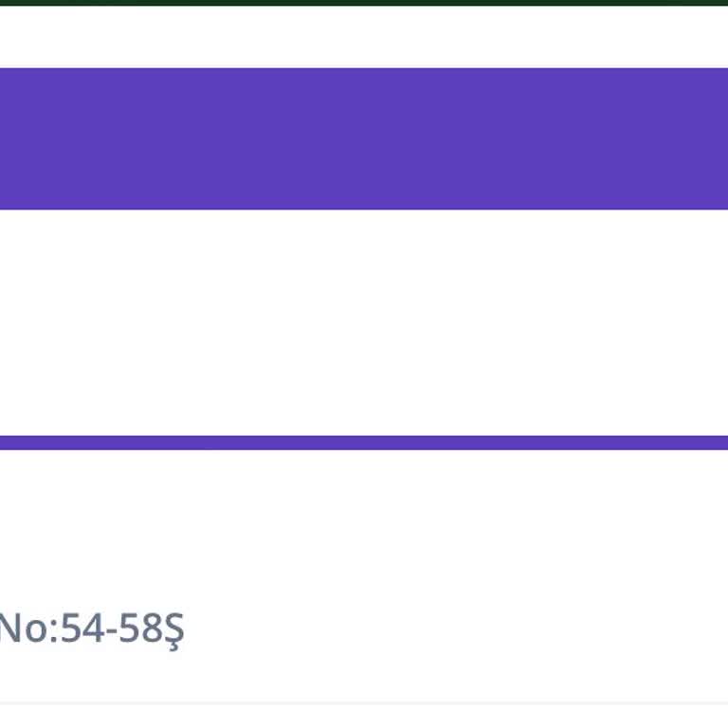
Task: Click white area between purple banner and purple line
Action: pyautogui.click(x=364, y=322)
